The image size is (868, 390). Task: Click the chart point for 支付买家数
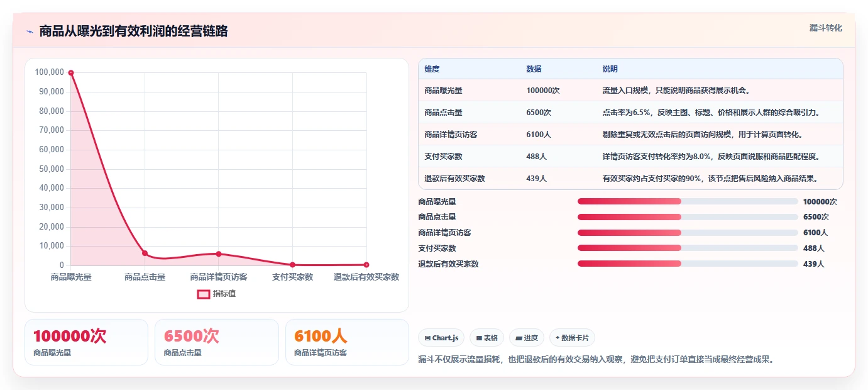(292, 265)
